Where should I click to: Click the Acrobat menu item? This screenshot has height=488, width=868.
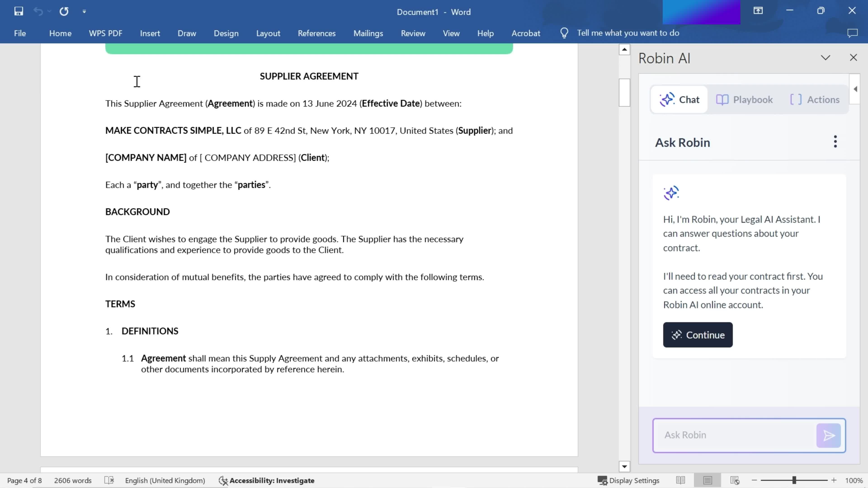pyautogui.click(x=526, y=33)
